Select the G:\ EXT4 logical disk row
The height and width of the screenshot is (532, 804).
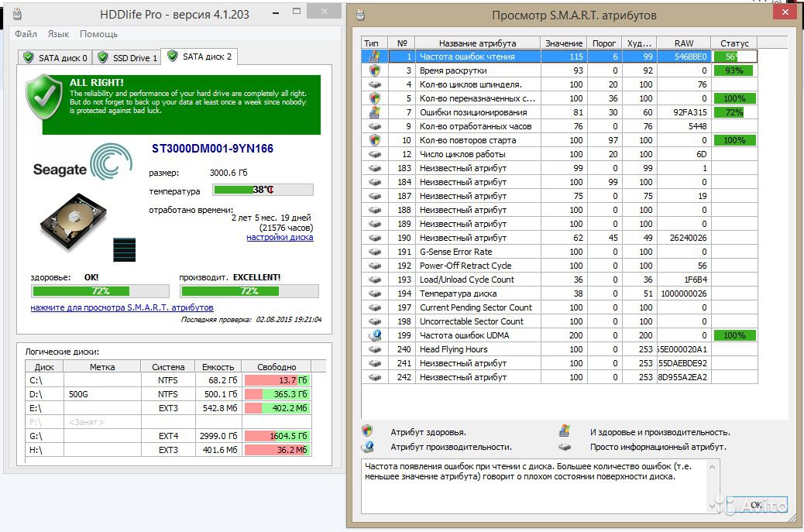(168, 436)
